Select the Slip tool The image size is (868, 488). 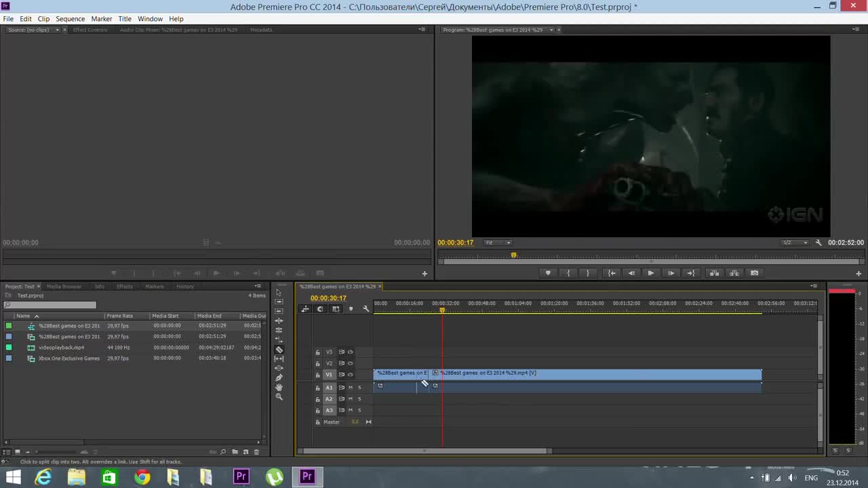[x=279, y=359]
